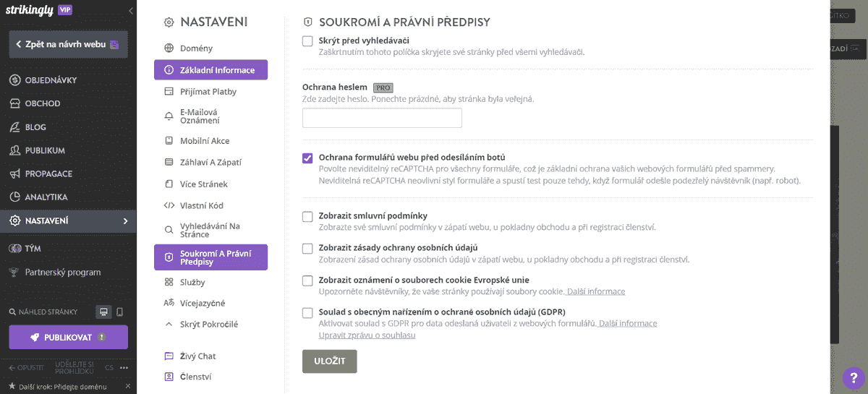Tick the GDPR compliance checkbox
Screen dimensions: 868x394
(x=307, y=312)
